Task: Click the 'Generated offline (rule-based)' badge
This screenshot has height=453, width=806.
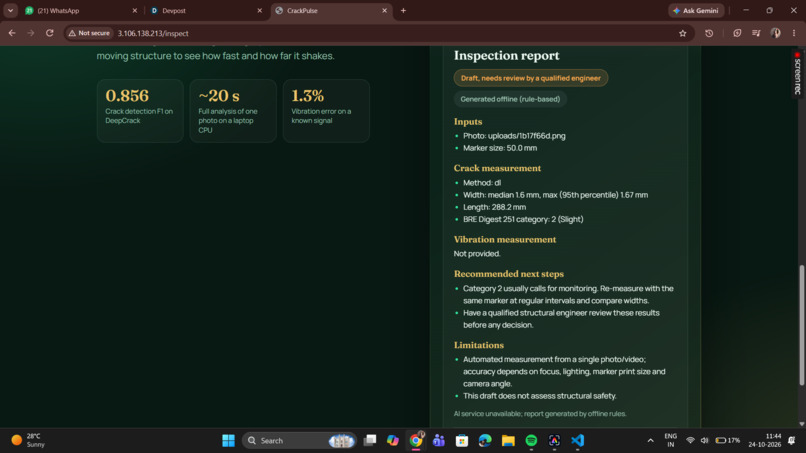Action: [510, 99]
